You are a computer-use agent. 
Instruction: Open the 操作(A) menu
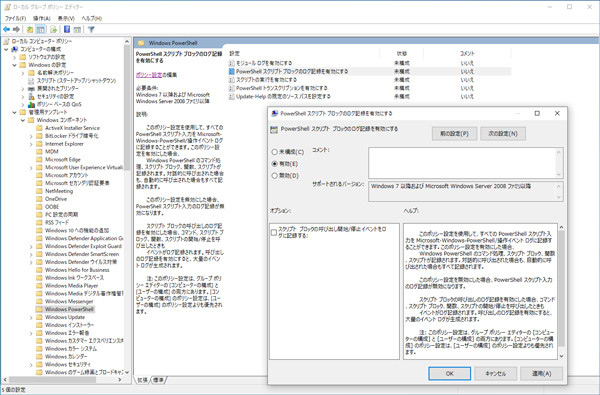point(41,18)
